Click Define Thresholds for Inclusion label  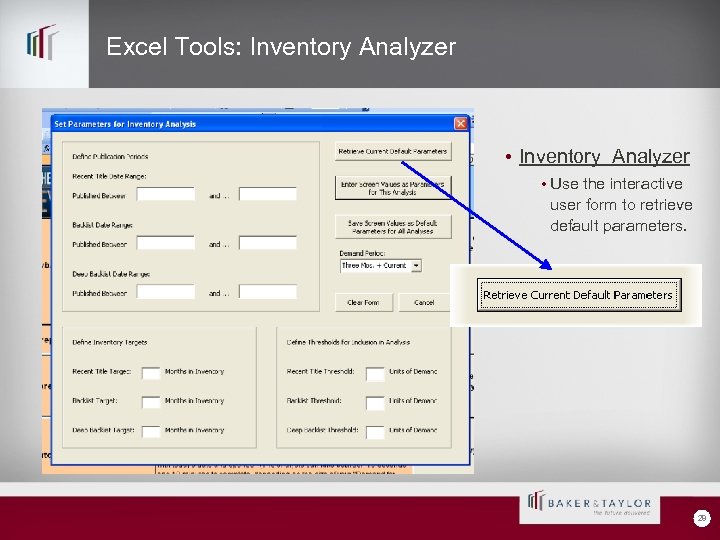point(348,342)
